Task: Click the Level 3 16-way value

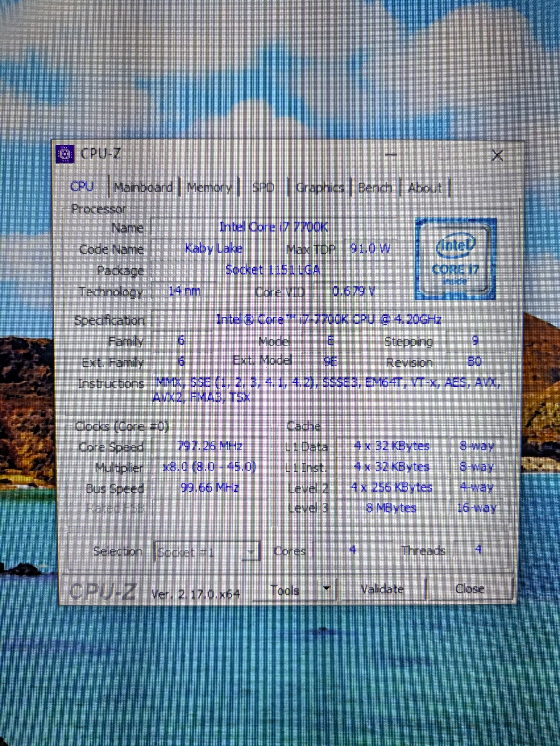Action: (x=477, y=508)
